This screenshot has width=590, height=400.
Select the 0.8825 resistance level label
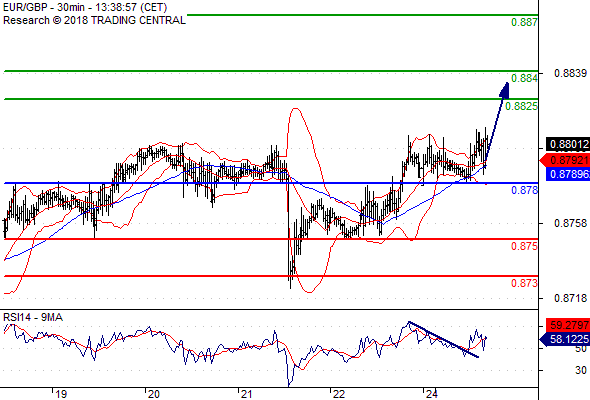pyautogui.click(x=521, y=106)
